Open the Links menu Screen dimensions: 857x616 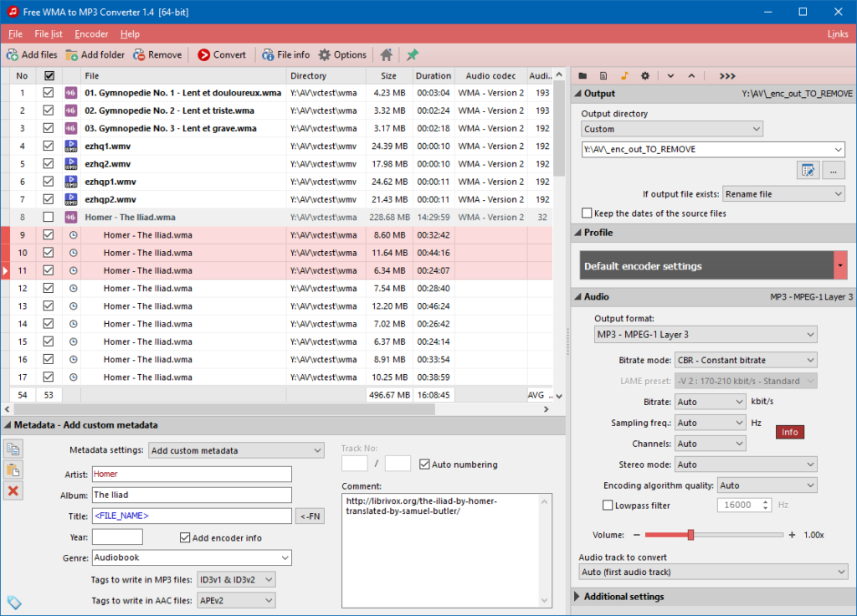click(837, 33)
